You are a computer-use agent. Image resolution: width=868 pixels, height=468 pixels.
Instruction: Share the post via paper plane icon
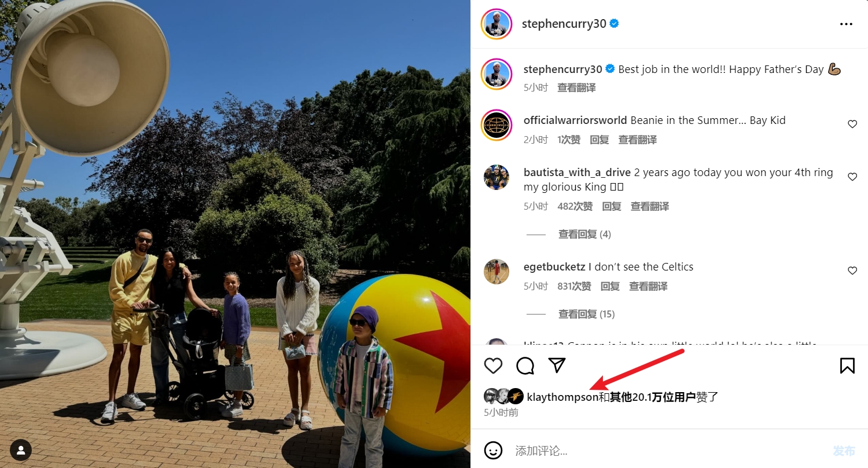click(557, 365)
